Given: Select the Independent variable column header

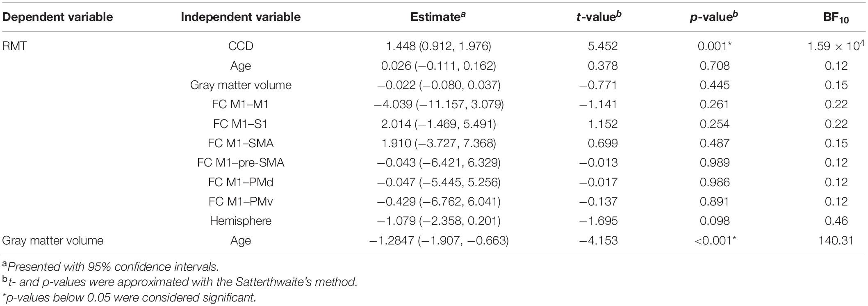Looking at the screenshot, I should (x=241, y=17).
